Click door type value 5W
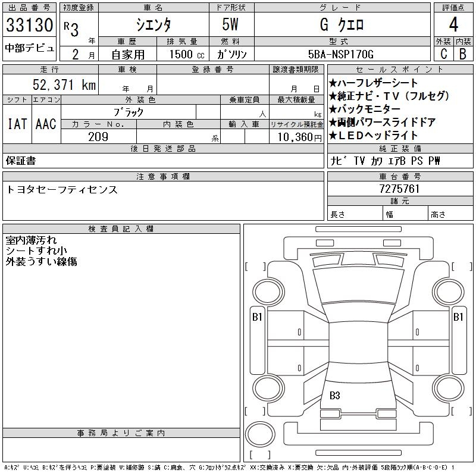Image resolution: width=476 pixels, height=476 pixels. click(x=230, y=24)
